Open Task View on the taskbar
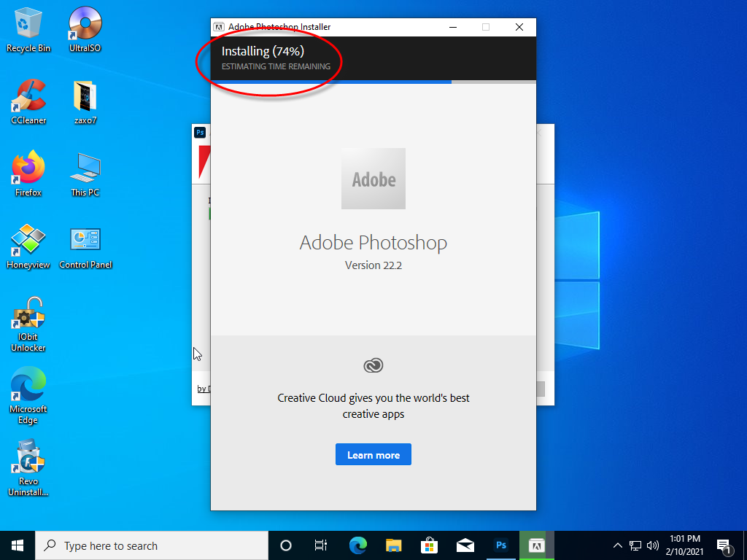 321,545
